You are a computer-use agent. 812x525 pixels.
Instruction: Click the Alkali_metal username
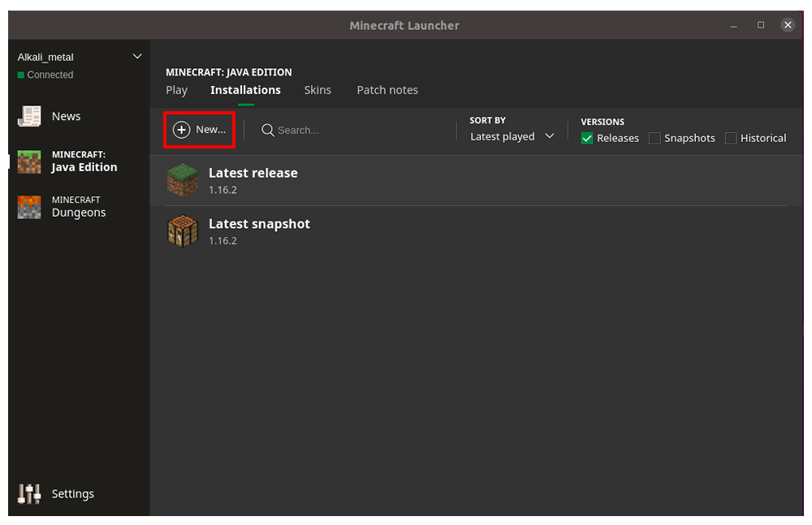pyautogui.click(x=45, y=58)
